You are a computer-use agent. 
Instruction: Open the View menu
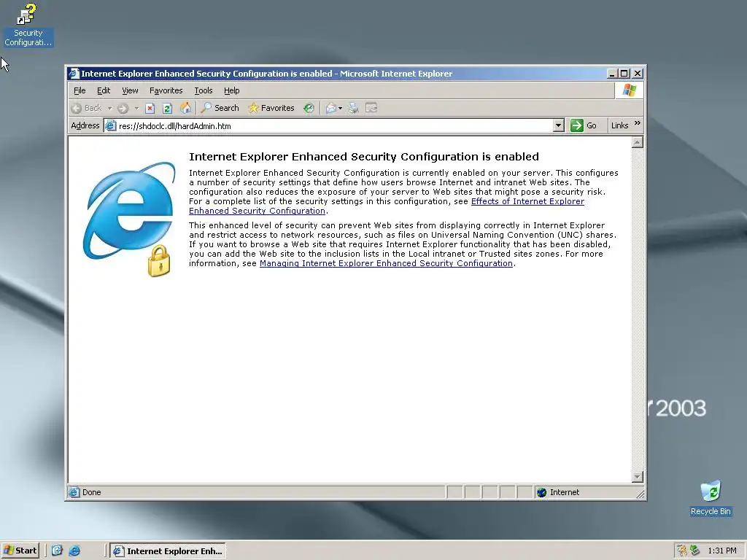pos(130,90)
